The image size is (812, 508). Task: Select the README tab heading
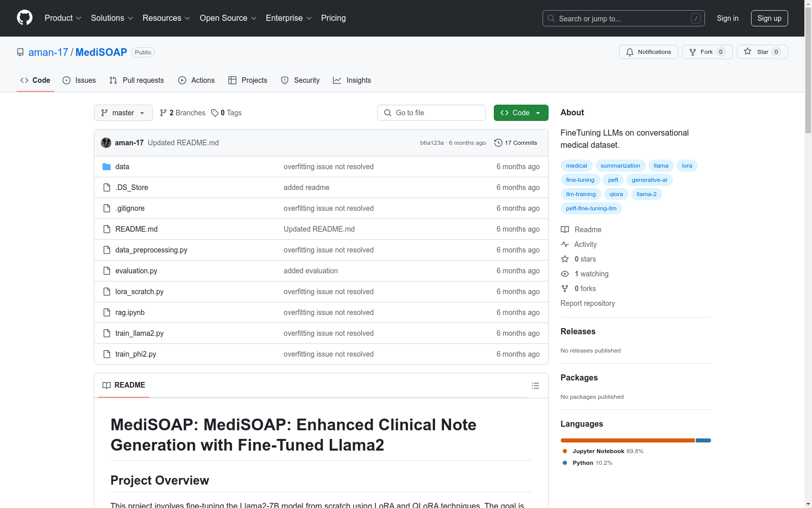[124, 385]
